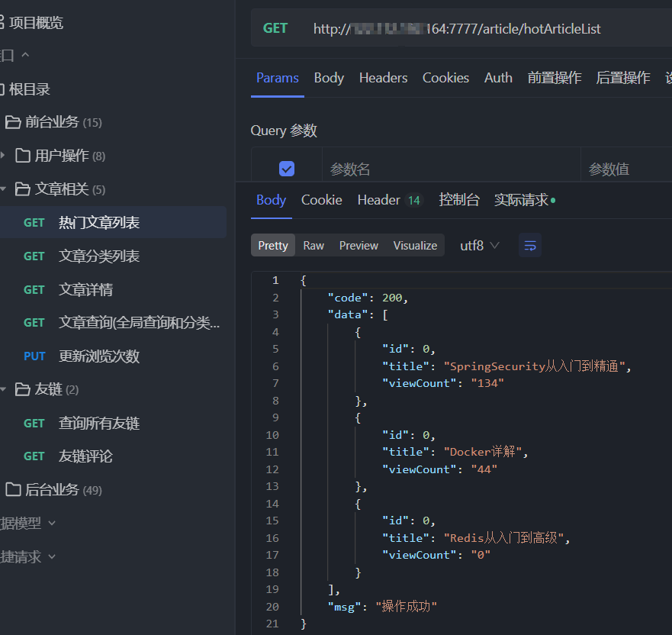Click the request URL field
Viewport: 672px width, 635px height.
tap(457, 29)
